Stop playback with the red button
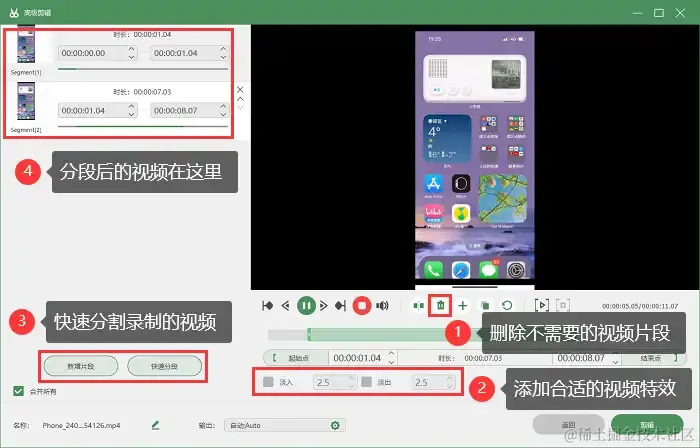 click(362, 306)
